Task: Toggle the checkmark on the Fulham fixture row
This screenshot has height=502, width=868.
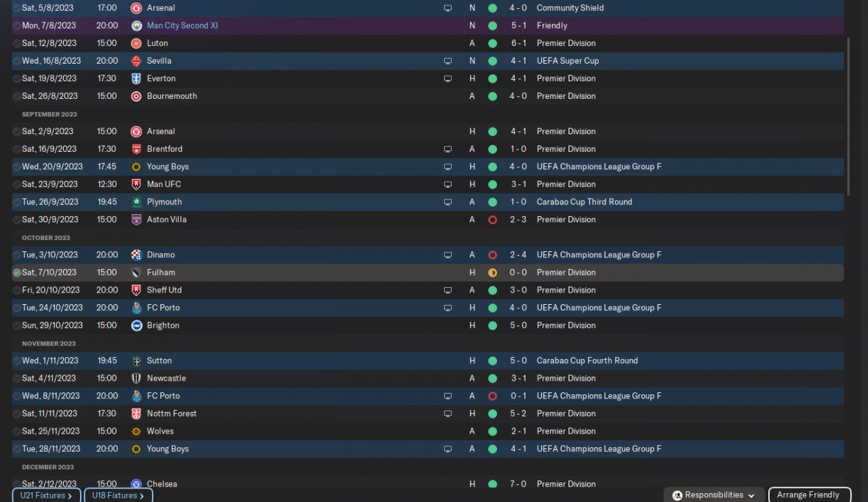Action: click(x=17, y=272)
